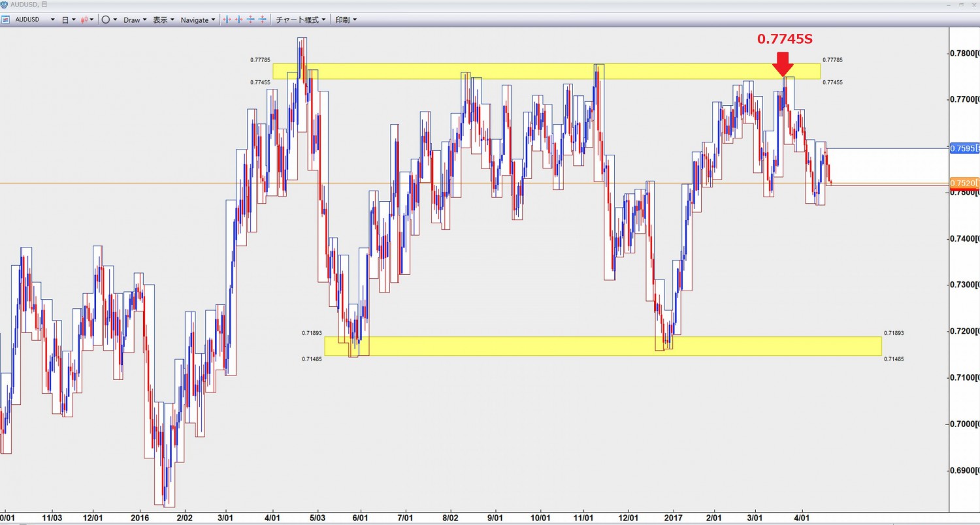Click the right 0.77785 zone price label

coord(832,60)
